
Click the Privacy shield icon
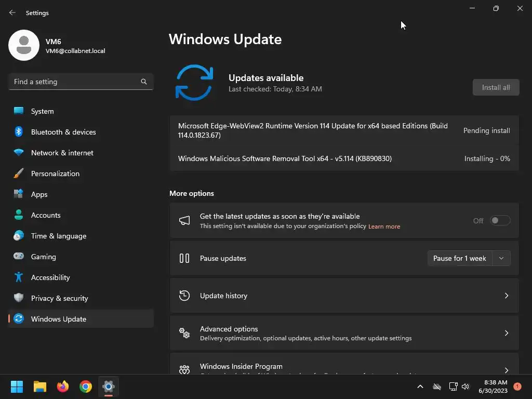point(19,298)
